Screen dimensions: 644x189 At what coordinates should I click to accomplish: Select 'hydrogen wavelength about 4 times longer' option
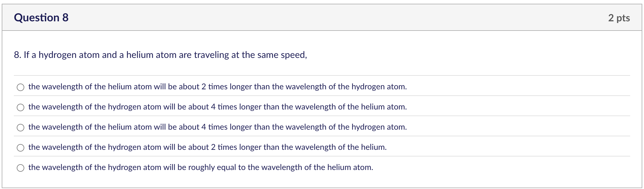pyautogui.click(x=20, y=107)
